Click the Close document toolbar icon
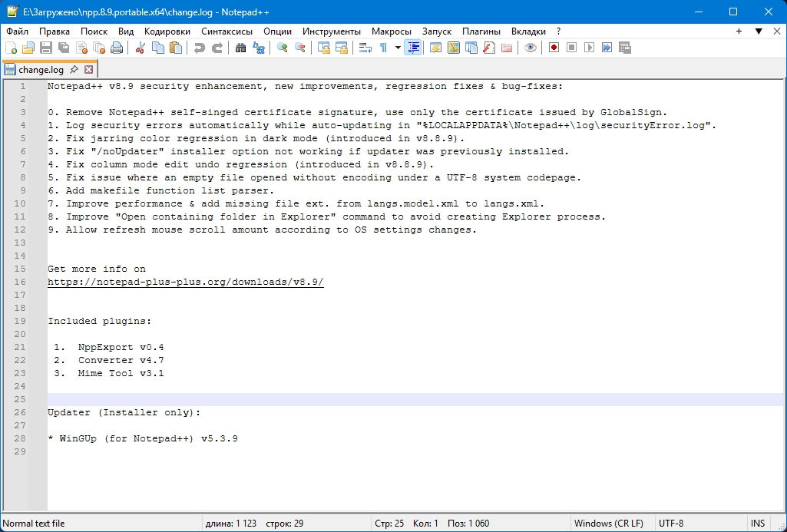This screenshot has height=532, width=787. 81,48
